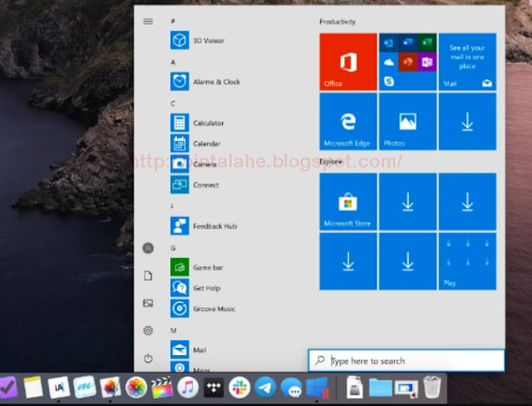Open the Mail live tile
The height and width of the screenshot is (406, 532).
467,62
